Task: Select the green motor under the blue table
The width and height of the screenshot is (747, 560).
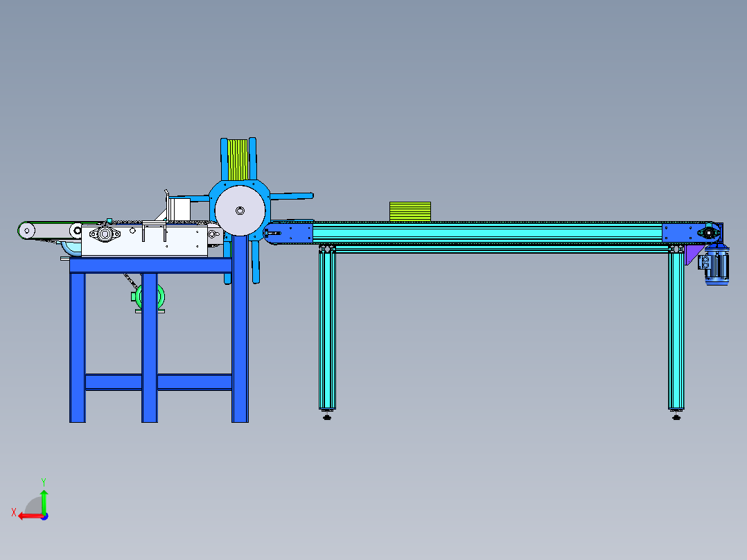Action: 150,297
